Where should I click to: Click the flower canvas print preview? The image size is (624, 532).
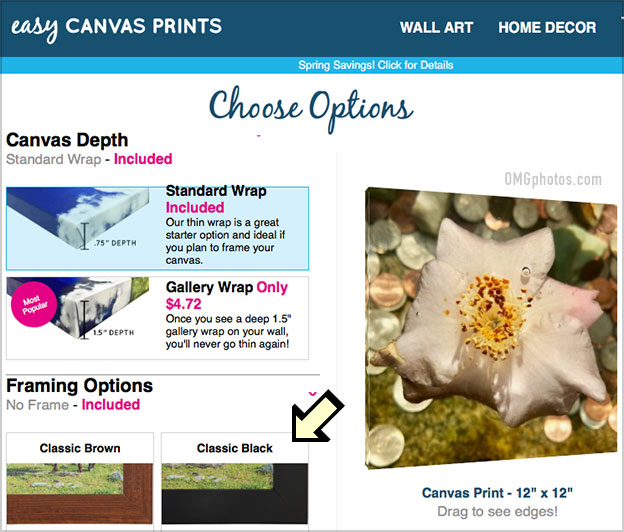tap(491, 328)
